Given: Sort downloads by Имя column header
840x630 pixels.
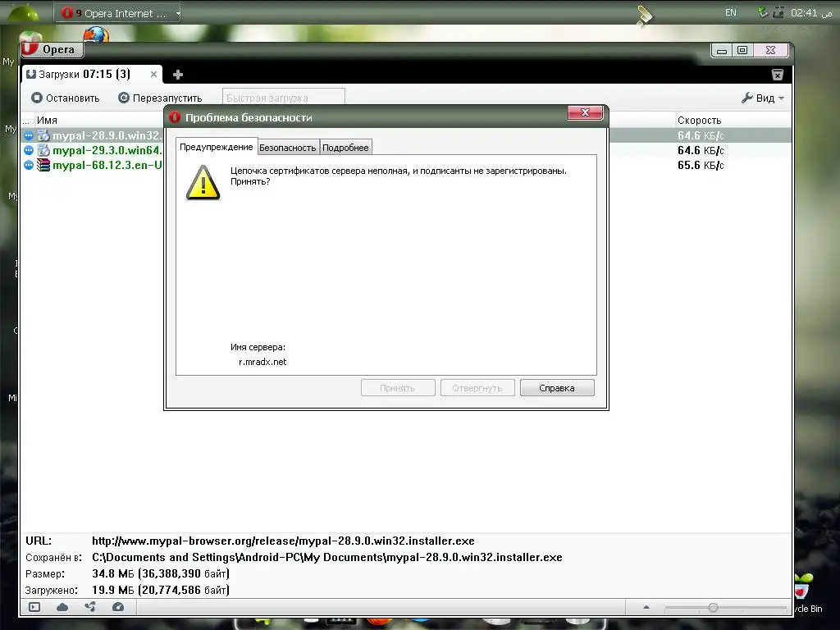Looking at the screenshot, I should pyautogui.click(x=47, y=121).
